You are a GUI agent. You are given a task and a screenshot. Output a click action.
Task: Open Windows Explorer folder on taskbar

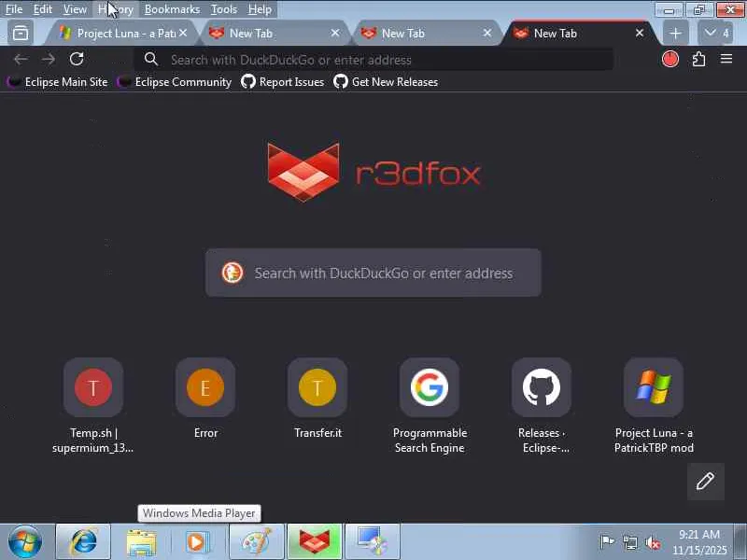tap(141, 542)
